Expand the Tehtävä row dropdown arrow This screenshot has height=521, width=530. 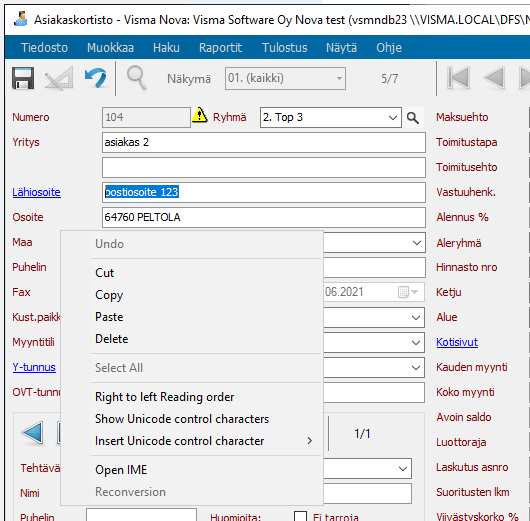coord(403,469)
